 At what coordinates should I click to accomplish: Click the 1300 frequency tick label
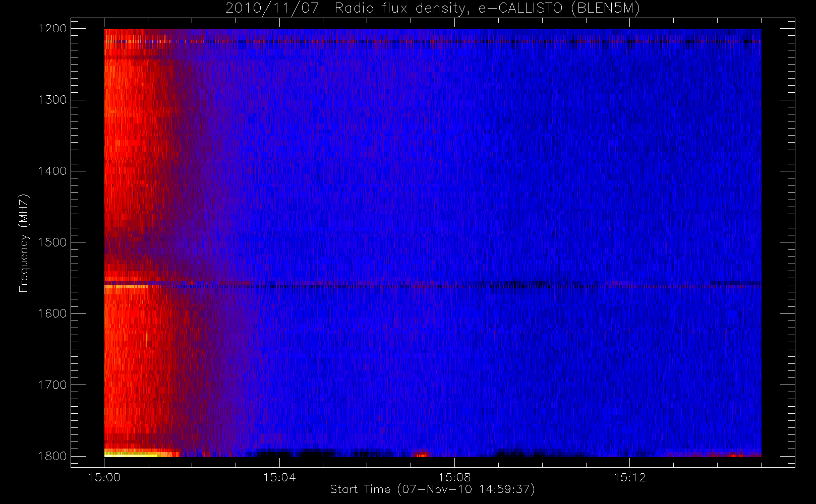coord(52,100)
